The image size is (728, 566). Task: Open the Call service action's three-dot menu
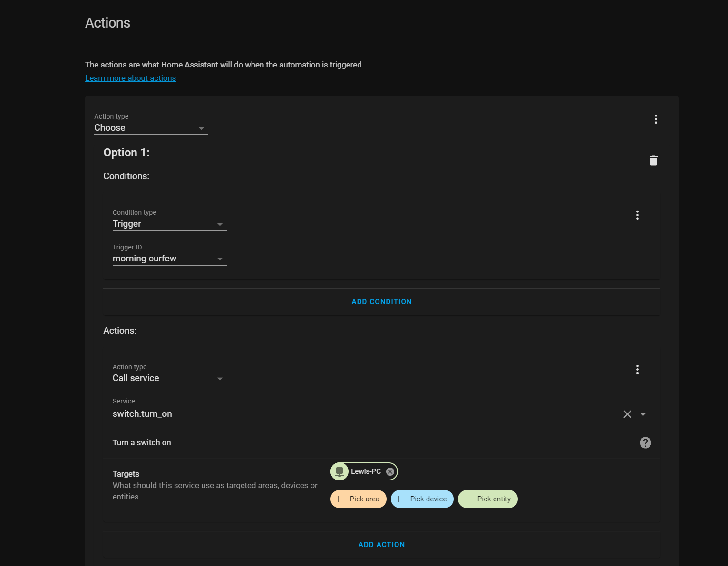tap(637, 370)
